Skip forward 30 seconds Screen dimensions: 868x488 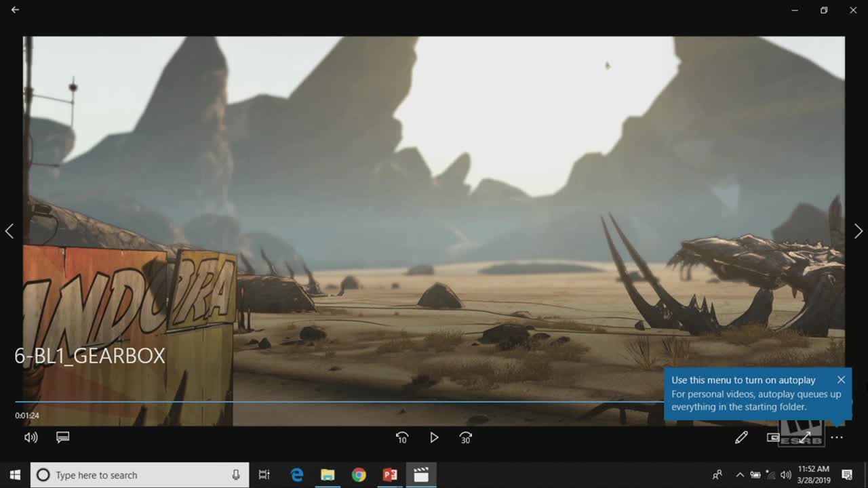point(465,438)
